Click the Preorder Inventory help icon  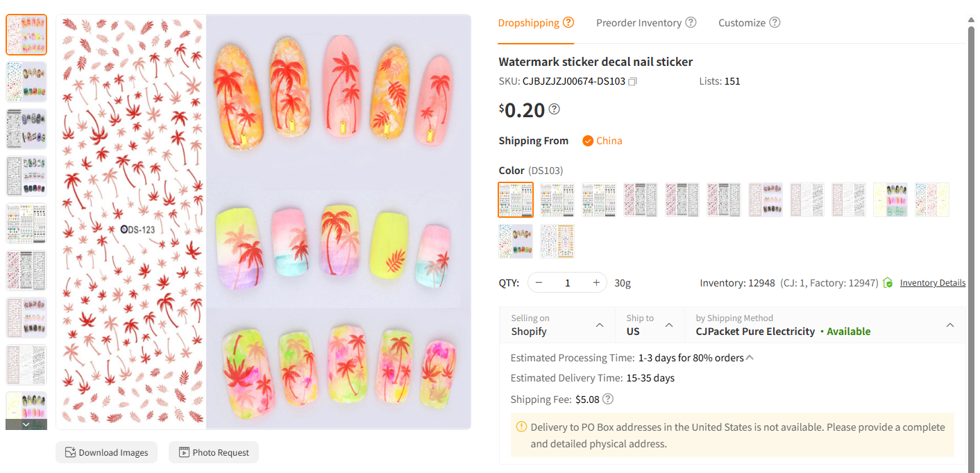click(691, 22)
